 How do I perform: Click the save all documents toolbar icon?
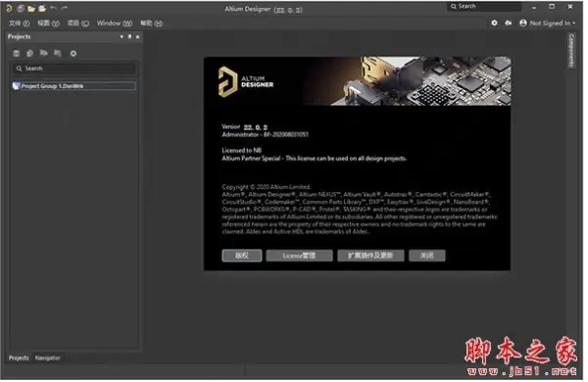click(x=21, y=8)
